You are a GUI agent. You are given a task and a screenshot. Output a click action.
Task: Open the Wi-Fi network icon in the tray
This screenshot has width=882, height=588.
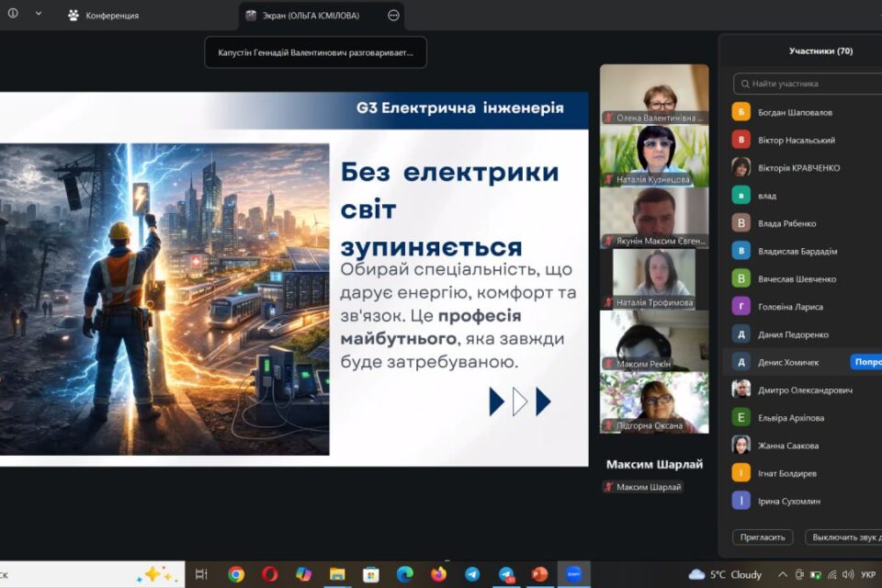pyautogui.click(x=832, y=574)
